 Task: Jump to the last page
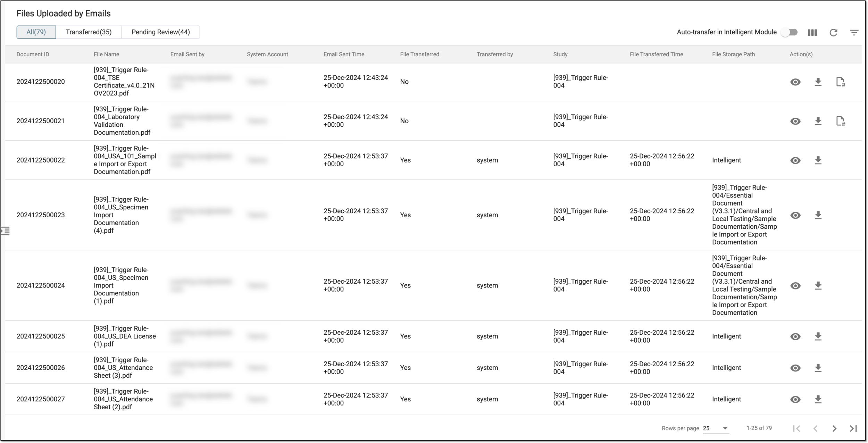point(853,429)
